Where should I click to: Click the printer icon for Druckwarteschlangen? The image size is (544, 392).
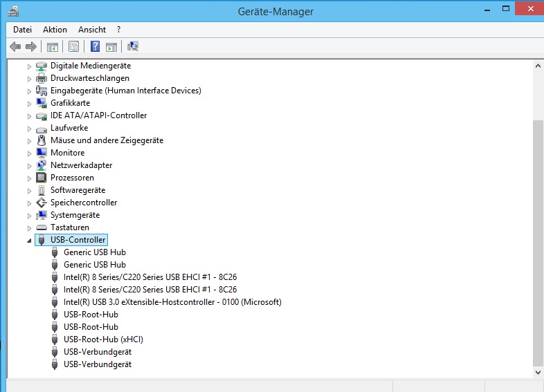click(x=42, y=78)
